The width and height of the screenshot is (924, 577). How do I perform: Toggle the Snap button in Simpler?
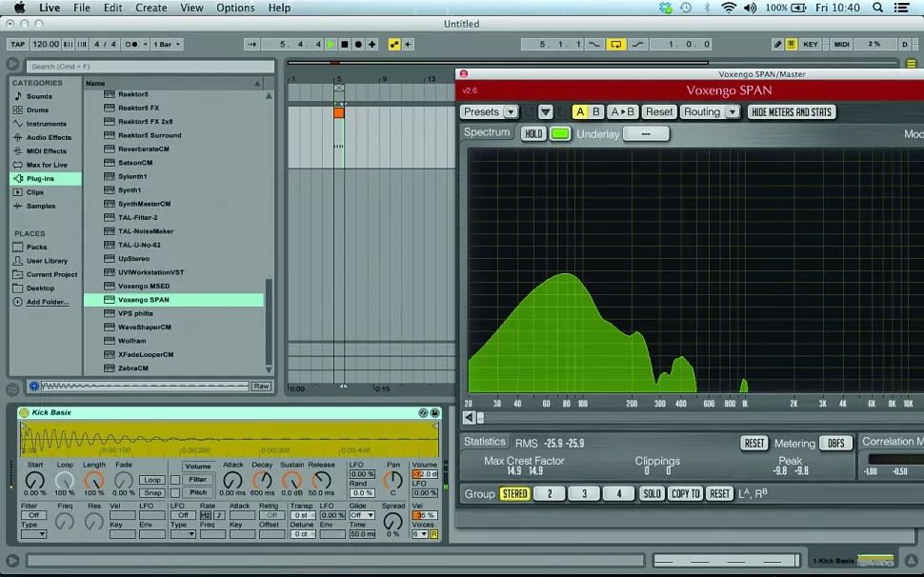tap(151, 492)
